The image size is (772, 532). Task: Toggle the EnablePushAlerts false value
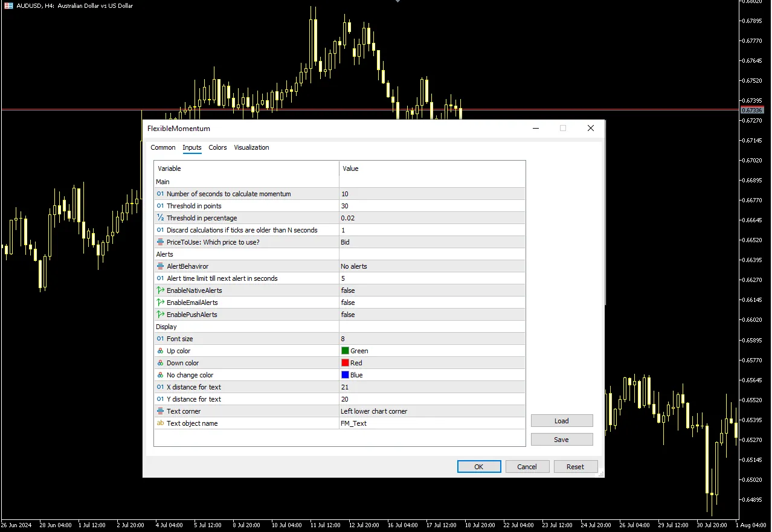pyautogui.click(x=431, y=315)
